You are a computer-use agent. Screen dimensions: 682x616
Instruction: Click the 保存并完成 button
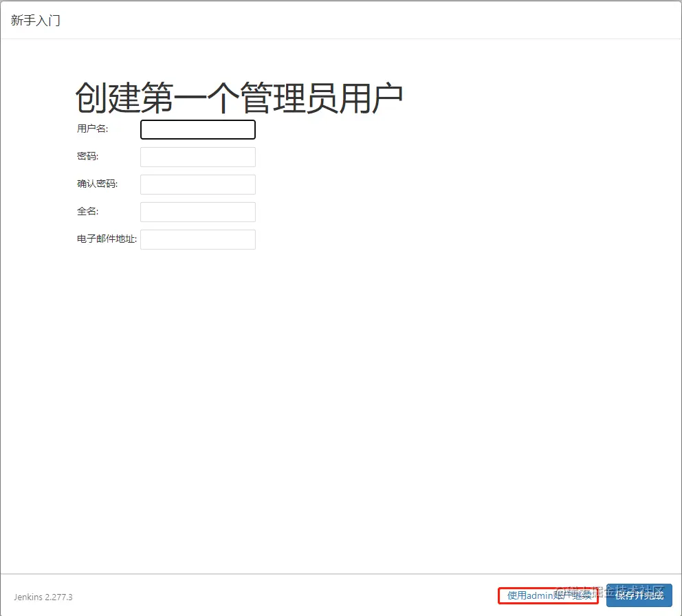(x=639, y=595)
